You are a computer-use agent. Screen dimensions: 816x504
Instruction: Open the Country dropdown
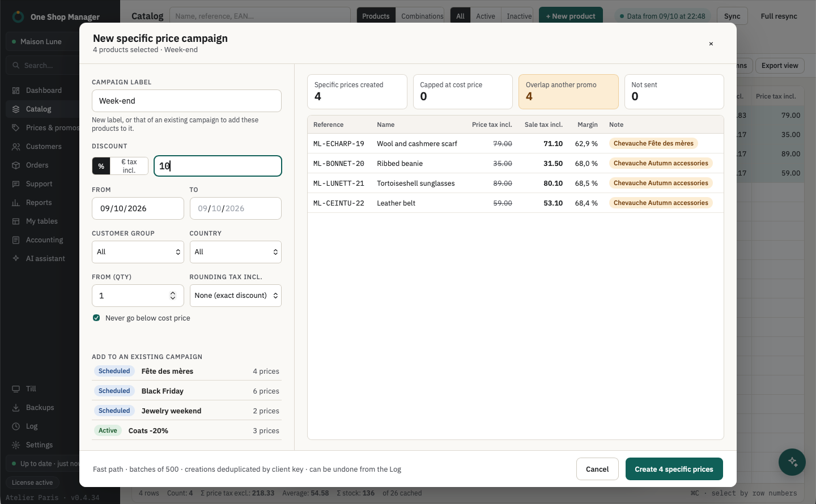click(236, 252)
